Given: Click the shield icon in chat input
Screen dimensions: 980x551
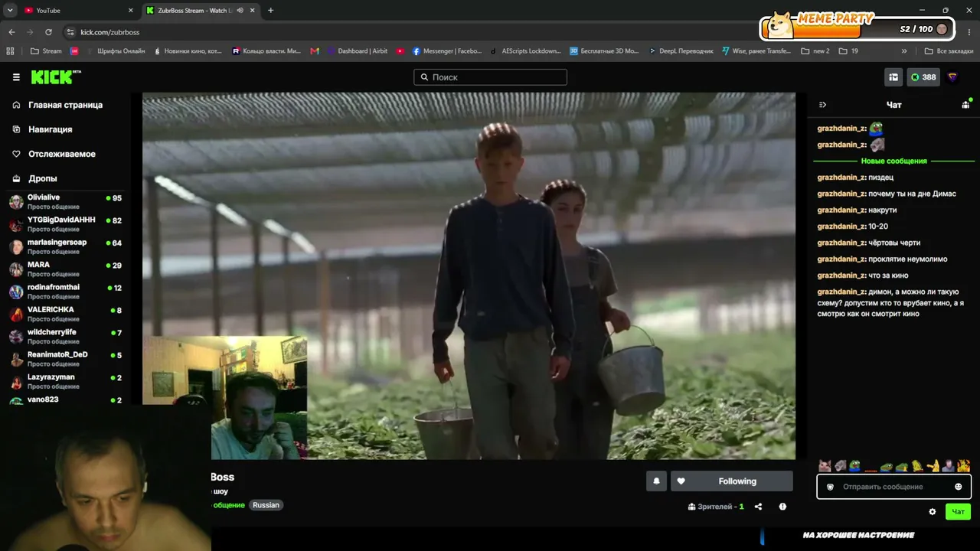Looking at the screenshot, I should (830, 487).
